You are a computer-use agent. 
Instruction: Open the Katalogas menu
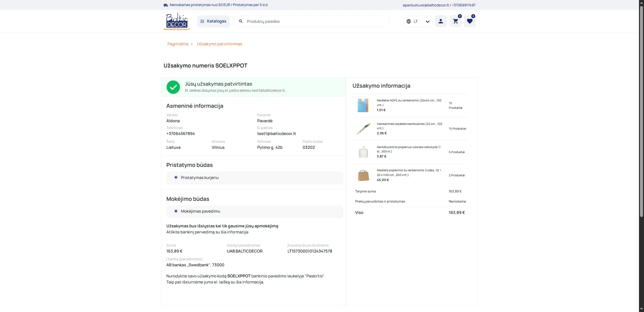click(x=213, y=21)
